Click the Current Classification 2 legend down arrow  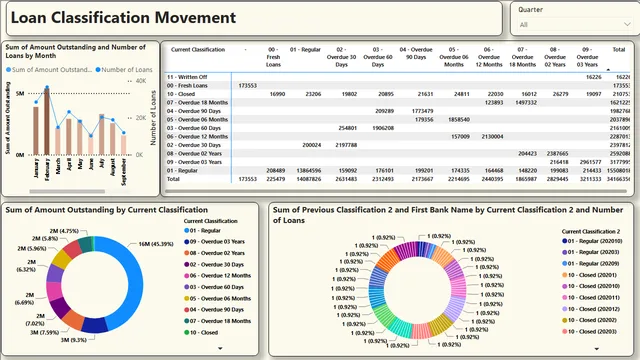tap(597, 349)
